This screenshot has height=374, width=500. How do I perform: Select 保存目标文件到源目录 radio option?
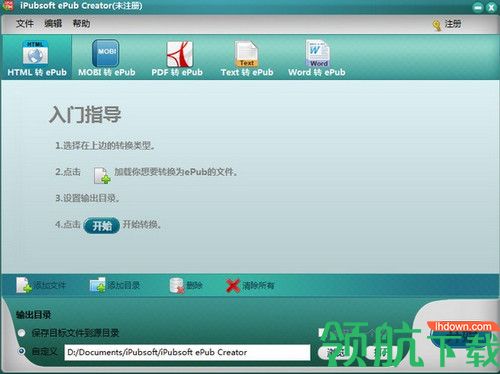pos(22,333)
